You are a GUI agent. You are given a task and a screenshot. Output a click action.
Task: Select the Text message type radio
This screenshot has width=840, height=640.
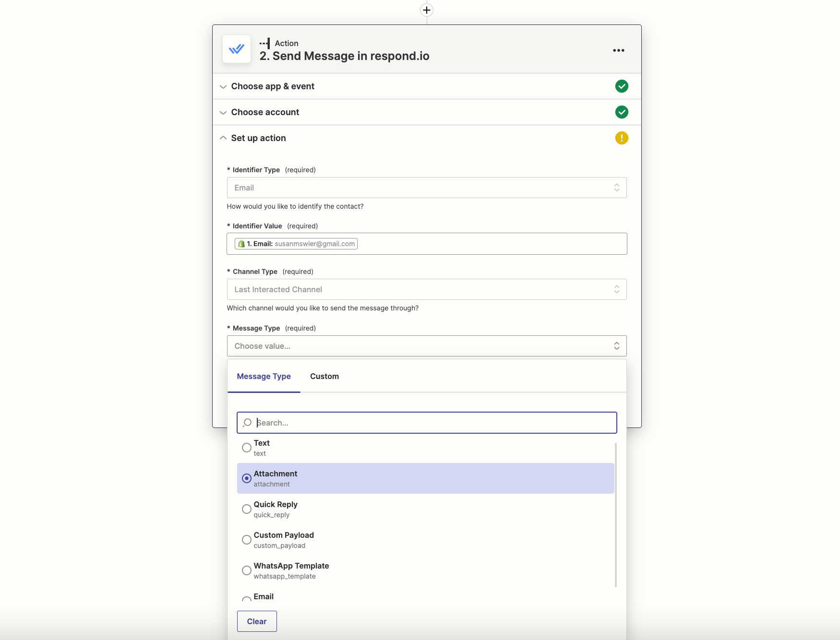(247, 447)
